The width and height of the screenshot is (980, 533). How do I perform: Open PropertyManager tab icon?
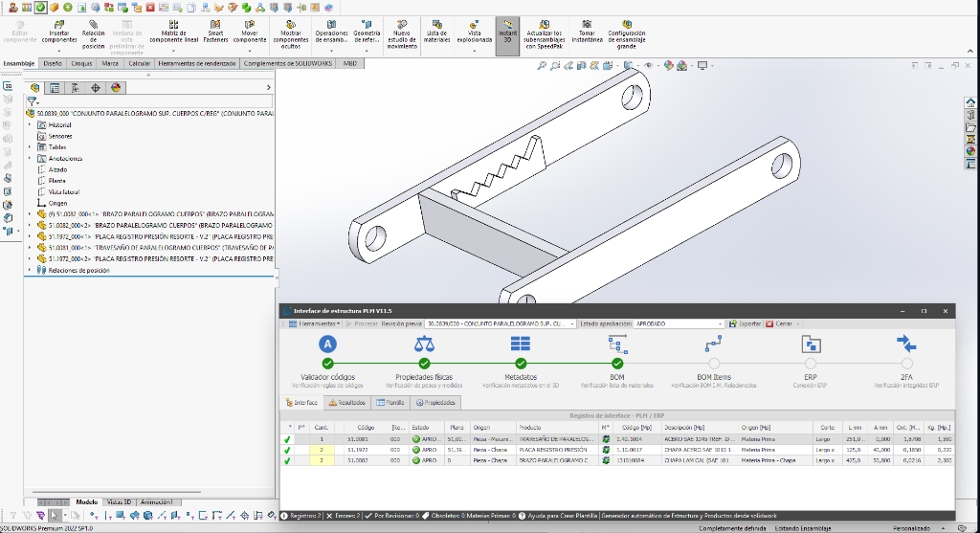coord(55,88)
